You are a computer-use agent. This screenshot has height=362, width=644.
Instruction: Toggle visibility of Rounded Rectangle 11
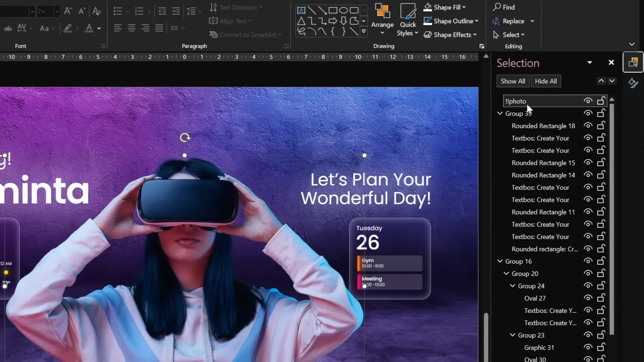pos(588,212)
